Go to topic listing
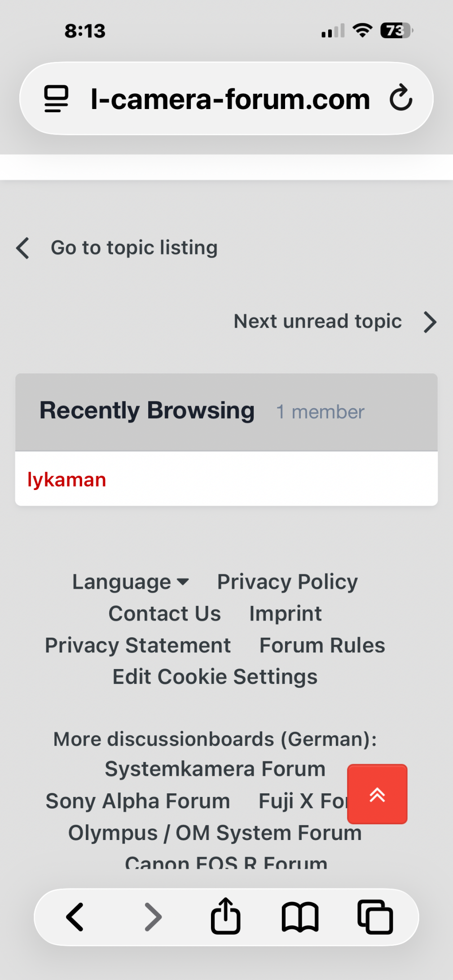The height and width of the screenshot is (980, 453). pyautogui.click(x=134, y=248)
